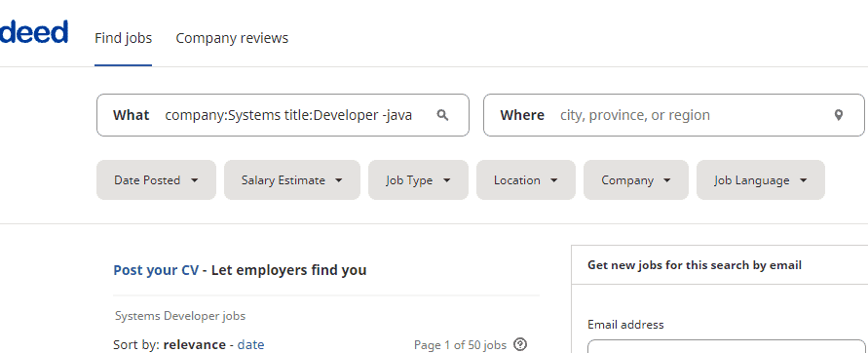Expand the Company filter dropdown
Image resolution: width=868 pixels, height=353 pixels.
(636, 180)
